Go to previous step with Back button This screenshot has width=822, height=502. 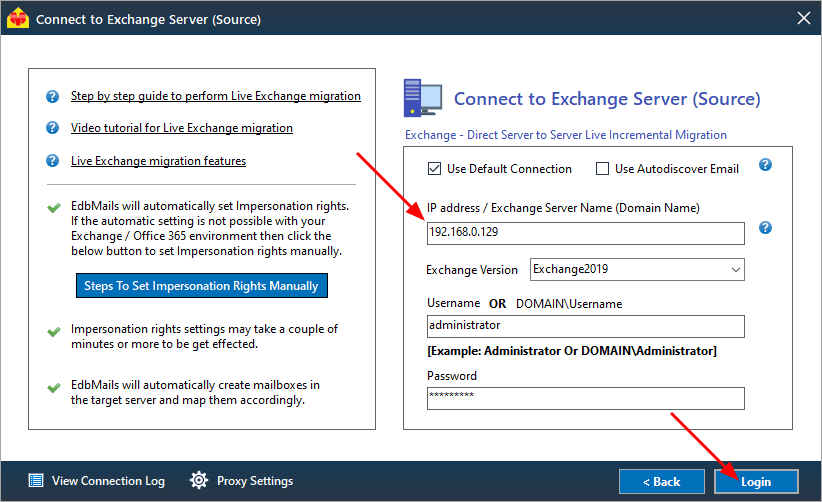(x=662, y=482)
